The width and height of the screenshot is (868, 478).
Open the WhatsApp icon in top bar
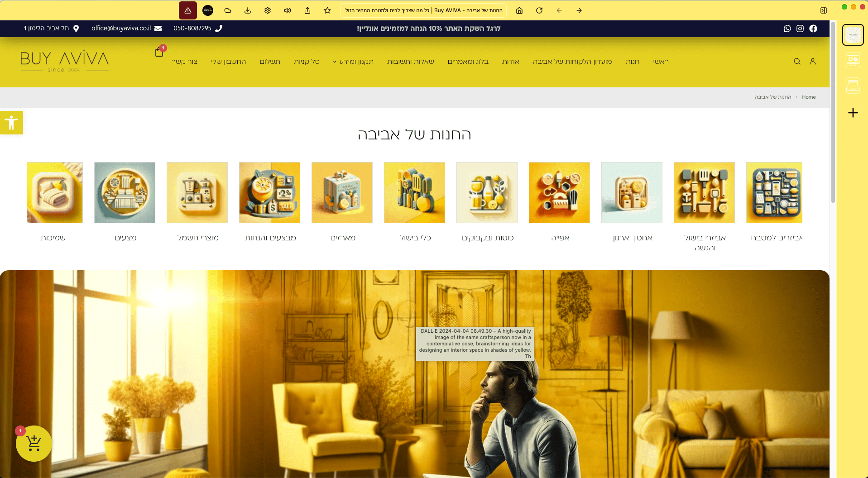coord(787,29)
